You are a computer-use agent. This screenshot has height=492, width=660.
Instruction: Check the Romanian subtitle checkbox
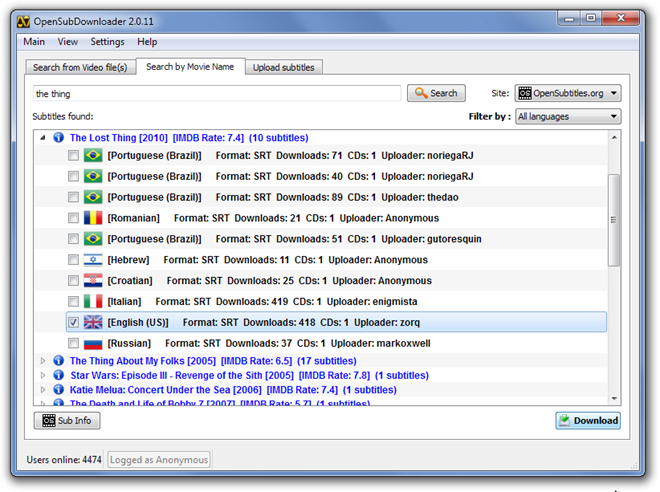[x=73, y=218]
